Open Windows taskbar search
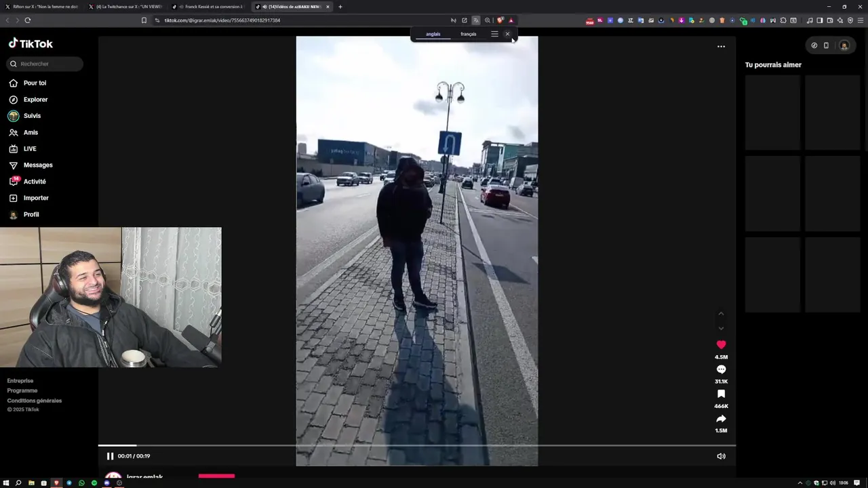The height and width of the screenshot is (488, 868). pyautogui.click(x=18, y=483)
